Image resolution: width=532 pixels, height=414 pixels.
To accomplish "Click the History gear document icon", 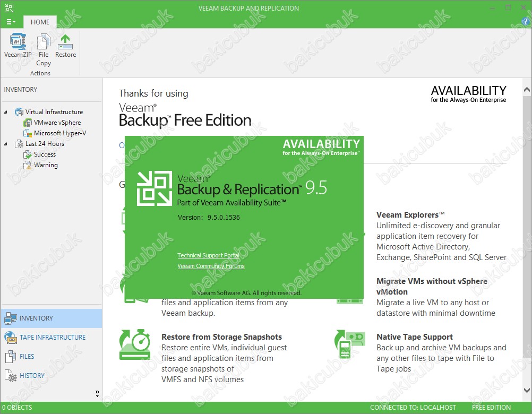I will pyautogui.click(x=11, y=376).
